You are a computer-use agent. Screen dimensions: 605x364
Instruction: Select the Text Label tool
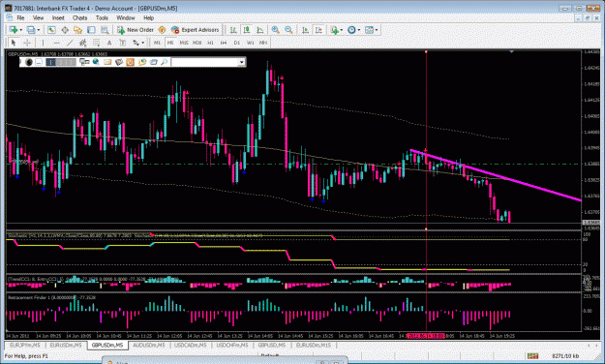122,43
